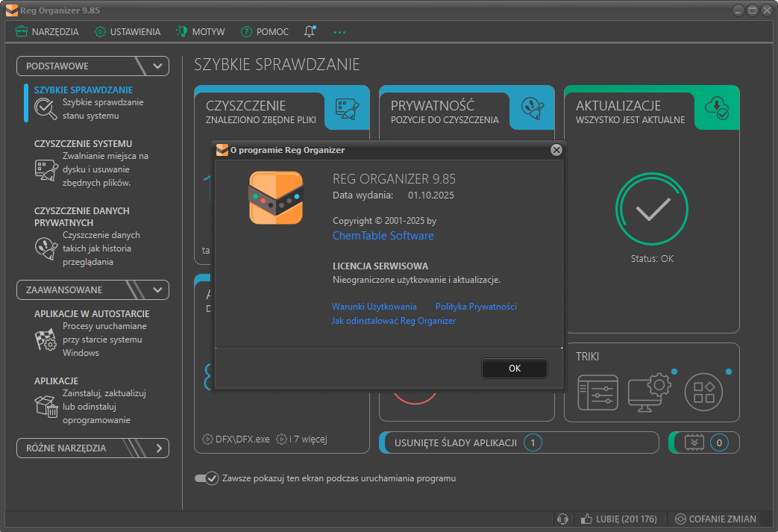Click the Reg Organizer title bar icon
The width and height of the screenshot is (778, 532).
11,10
